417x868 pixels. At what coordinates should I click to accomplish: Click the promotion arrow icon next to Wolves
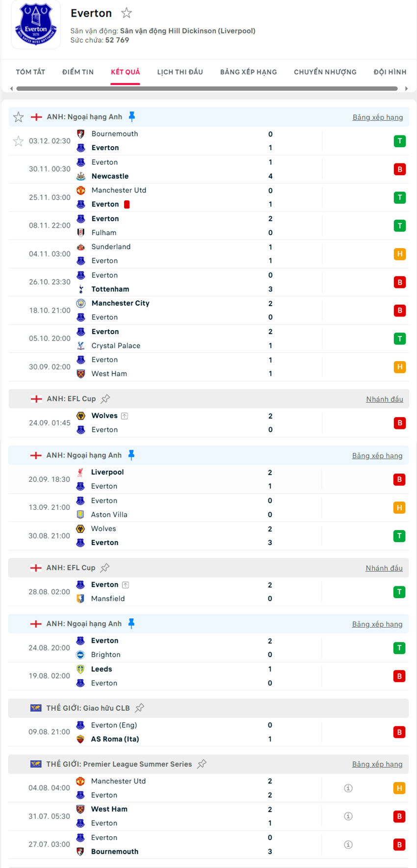pyautogui.click(x=125, y=415)
